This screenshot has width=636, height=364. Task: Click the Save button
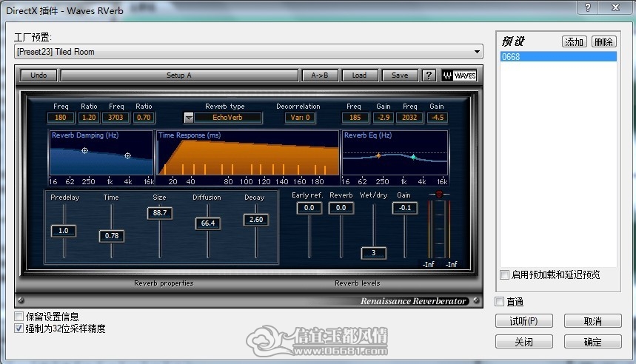click(x=400, y=75)
